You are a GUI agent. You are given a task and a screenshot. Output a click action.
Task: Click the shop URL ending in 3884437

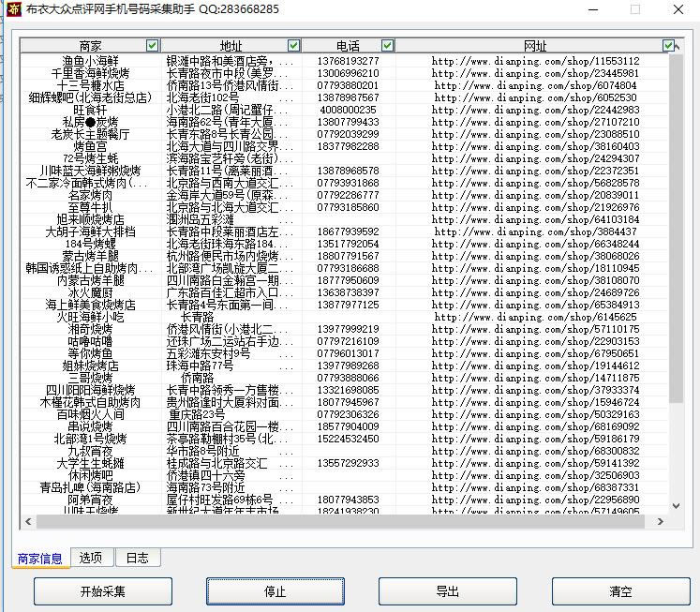[x=535, y=231]
